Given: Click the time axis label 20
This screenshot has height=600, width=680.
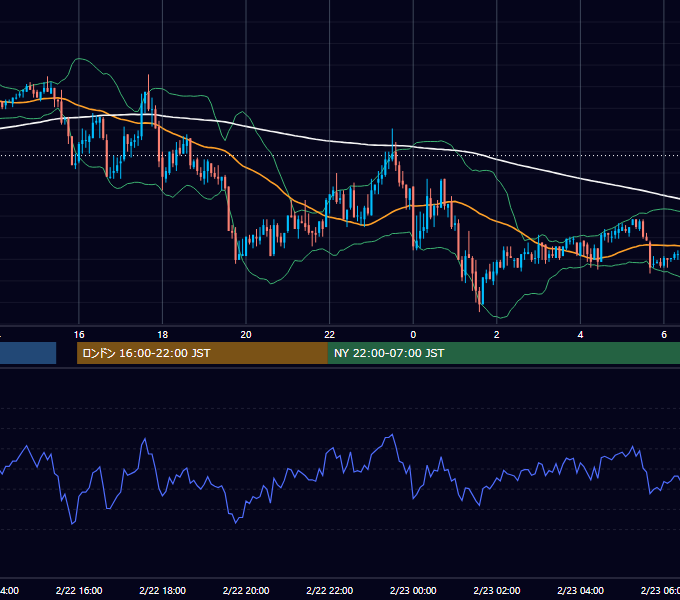Looking at the screenshot, I should tap(246, 335).
